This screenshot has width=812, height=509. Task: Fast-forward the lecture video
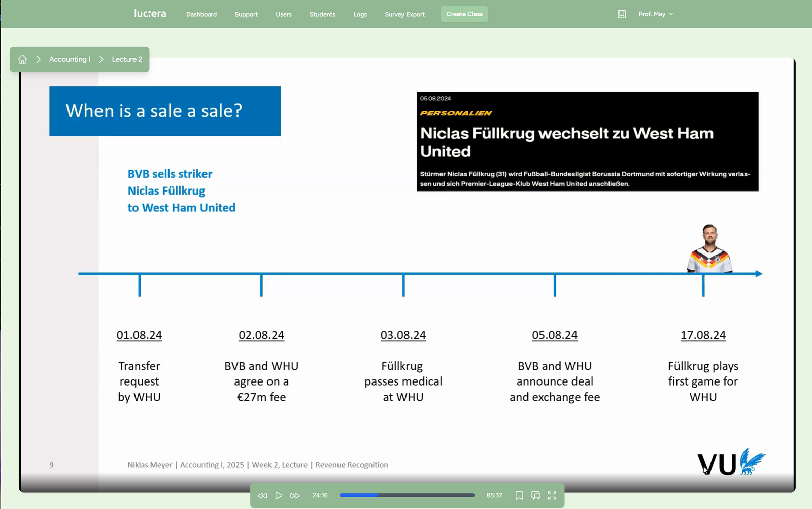(295, 495)
